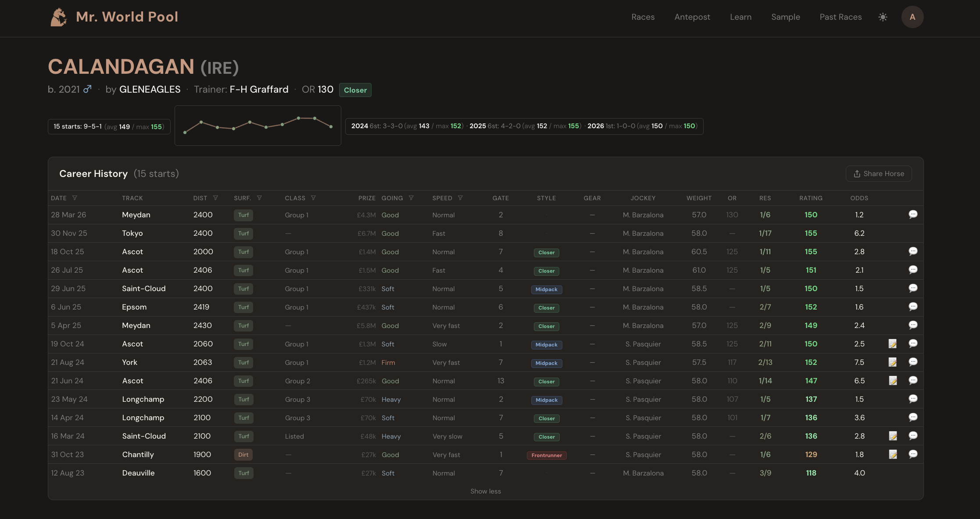Image resolution: width=980 pixels, height=519 pixels.
Task: Open note icon for 21 Aug 24 York race
Action: tap(893, 362)
